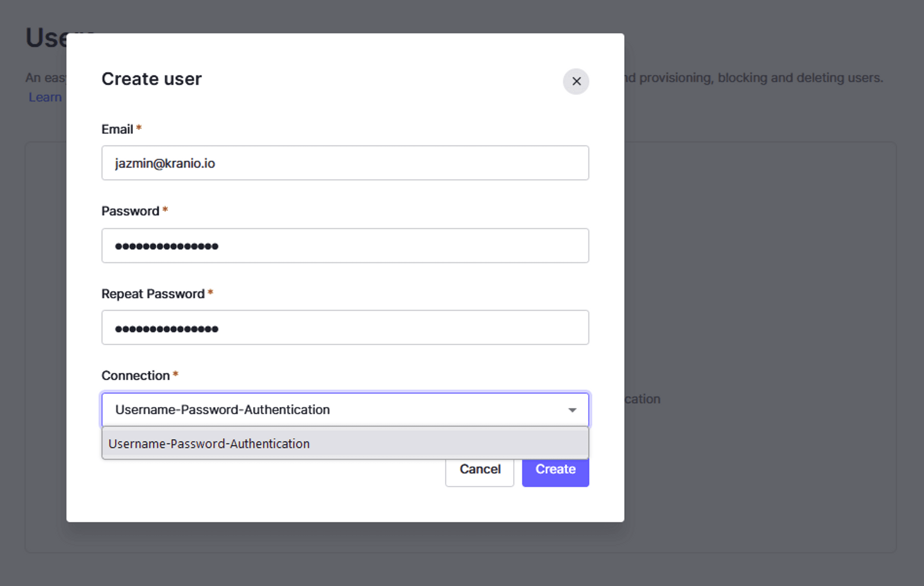The height and width of the screenshot is (586, 924).
Task: Click into the Password input field
Action: 345,246
